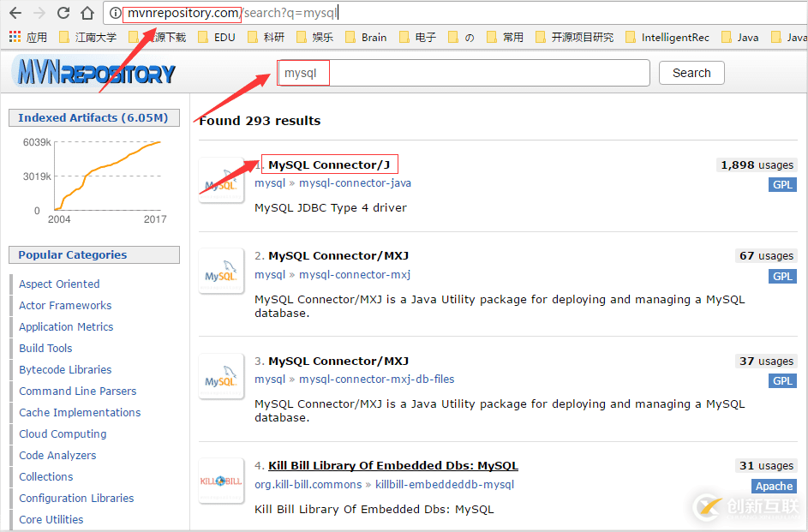
Task: Click 37 usages badge
Action: pos(766,361)
